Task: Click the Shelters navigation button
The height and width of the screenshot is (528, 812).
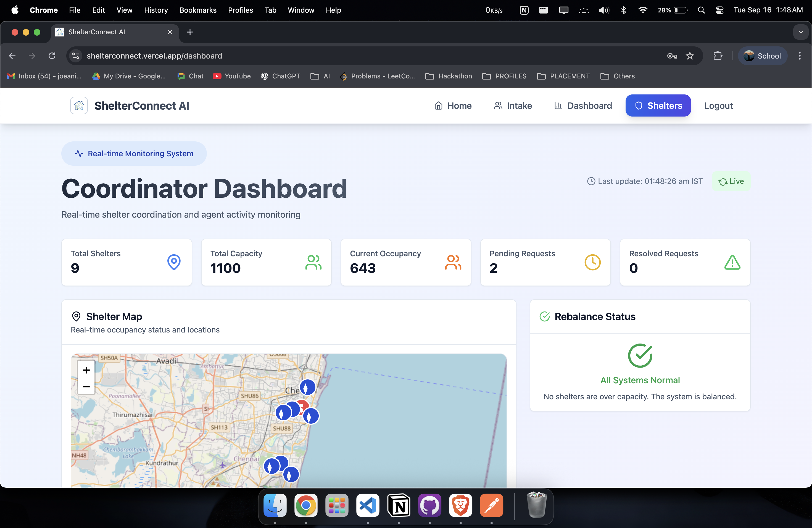Action: tap(658, 105)
